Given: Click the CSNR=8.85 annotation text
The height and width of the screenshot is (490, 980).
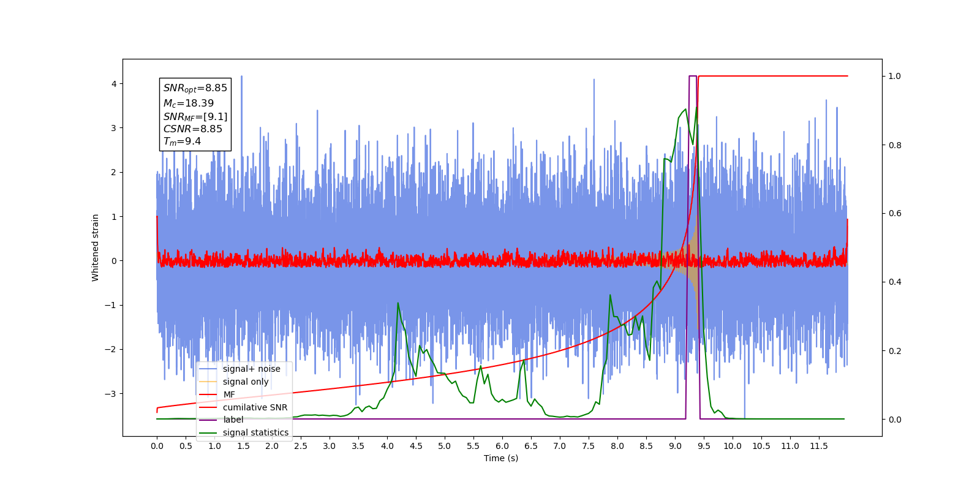Looking at the screenshot, I should 193,129.
